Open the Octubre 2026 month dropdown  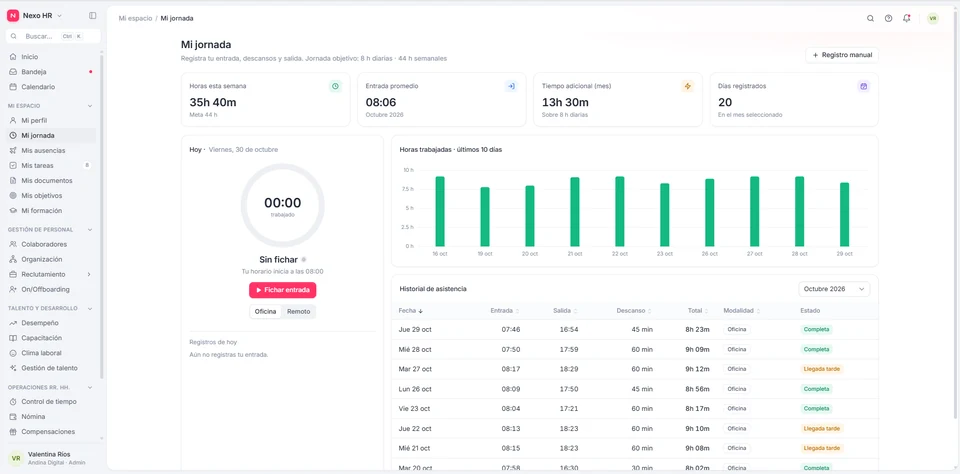point(834,288)
